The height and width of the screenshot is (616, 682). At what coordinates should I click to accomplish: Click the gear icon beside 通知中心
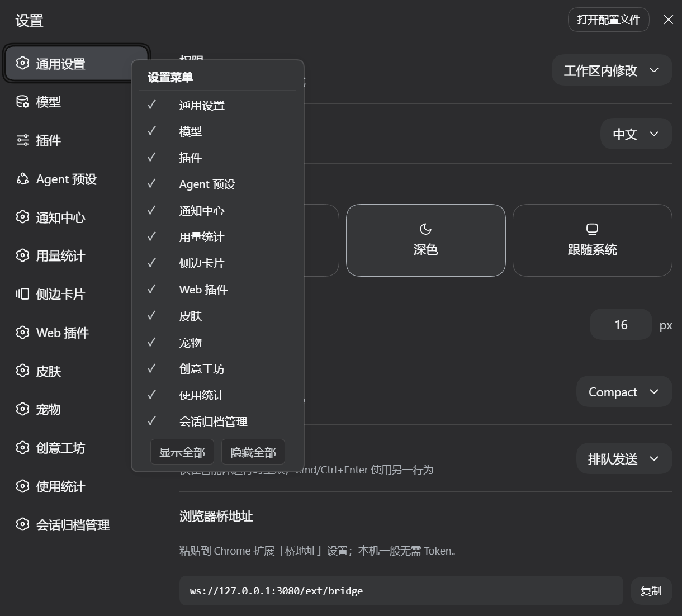(x=22, y=217)
